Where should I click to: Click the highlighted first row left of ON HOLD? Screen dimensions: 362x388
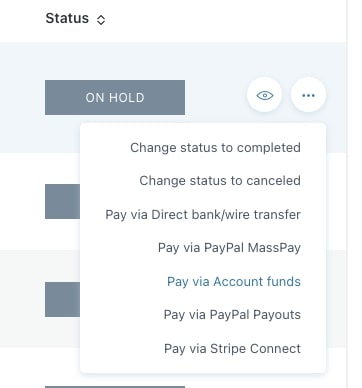coord(22,97)
